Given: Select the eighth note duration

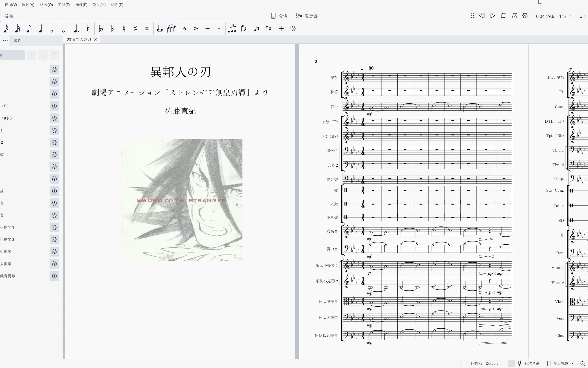Looking at the screenshot, I should (29, 29).
